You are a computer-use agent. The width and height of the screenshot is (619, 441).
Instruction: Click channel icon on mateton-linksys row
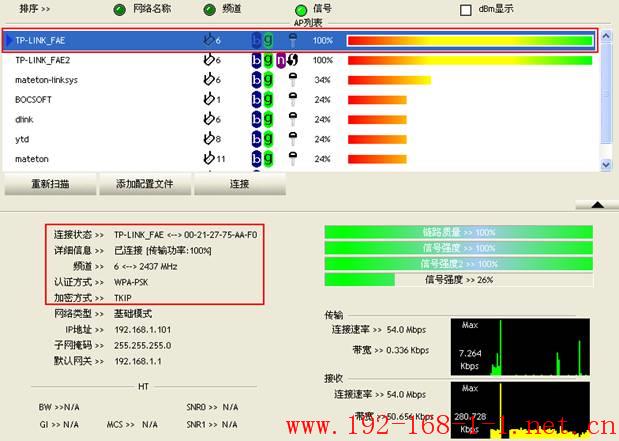(x=209, y=79)
